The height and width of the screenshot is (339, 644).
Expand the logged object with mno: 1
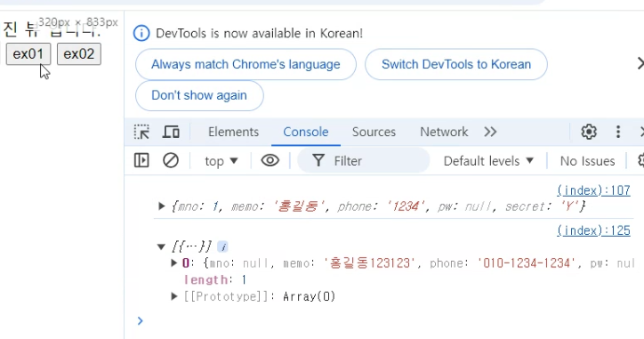tap(161, 206)
